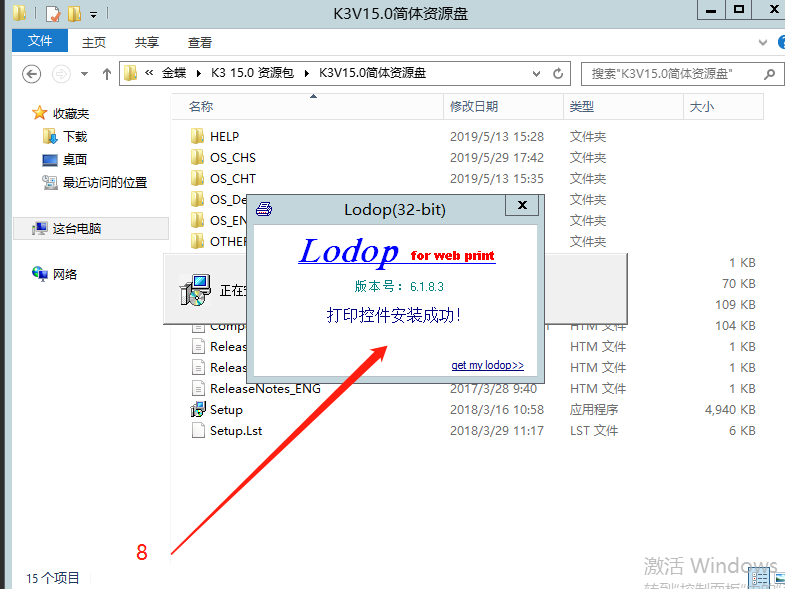Click the Lodop printer icon in dialog title
Viewport: 785px width, 589px height.
click(264, 209)
